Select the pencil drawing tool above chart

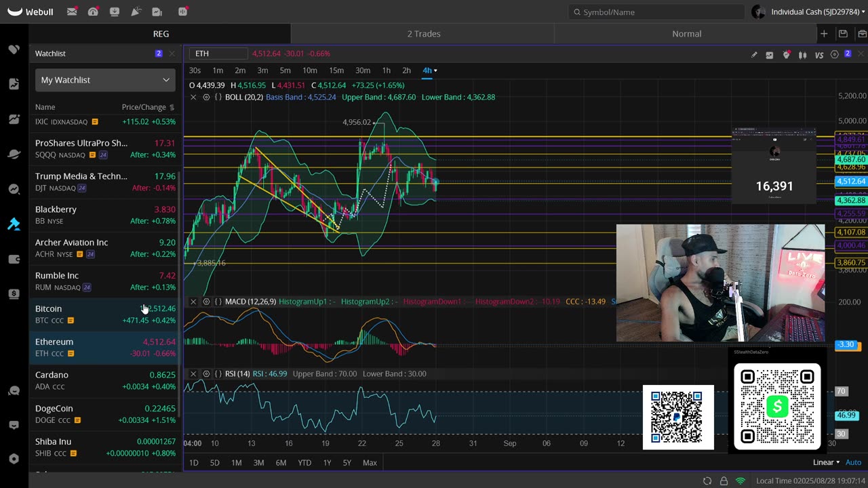click(754, 54)
